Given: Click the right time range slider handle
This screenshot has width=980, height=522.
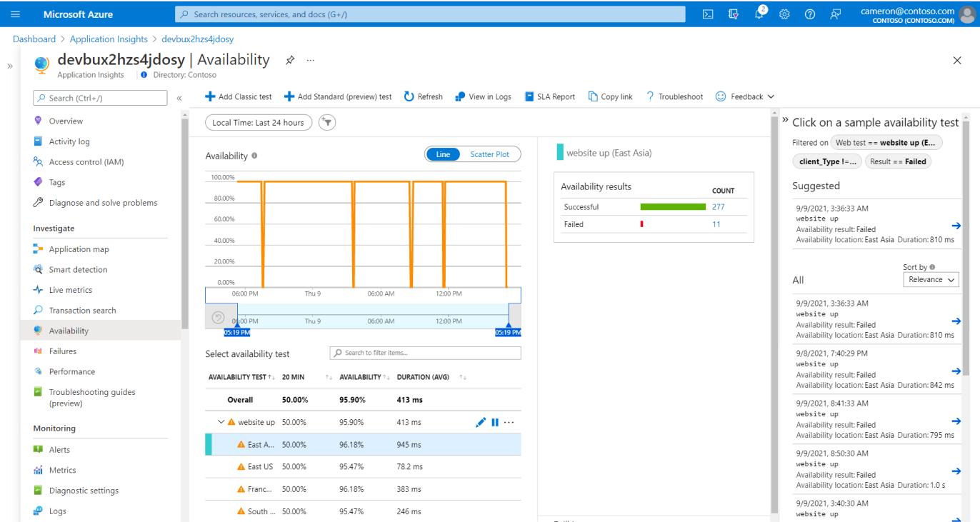Looking at the screenshot, I should click(x=508, y=326).
